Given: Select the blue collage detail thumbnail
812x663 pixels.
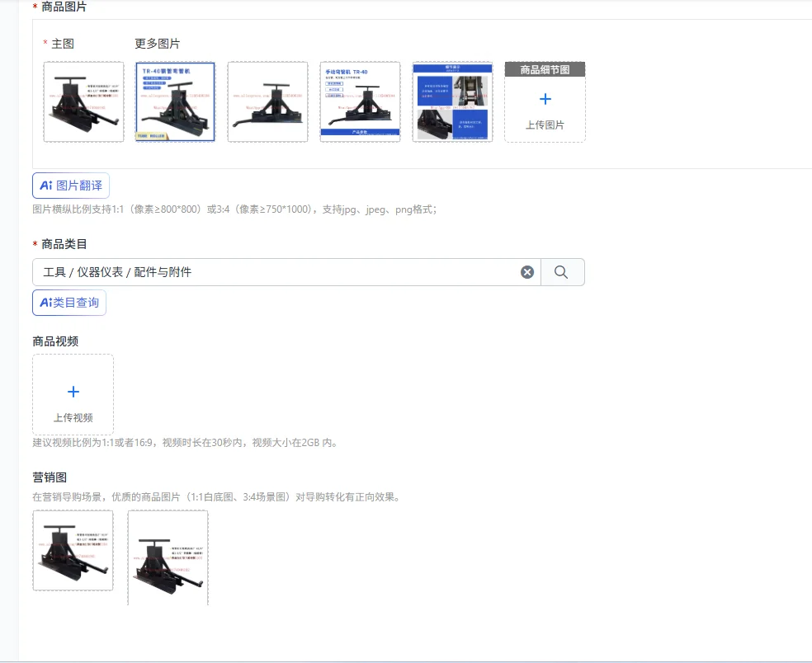Looking at the screenshot, I should [452, 102].
